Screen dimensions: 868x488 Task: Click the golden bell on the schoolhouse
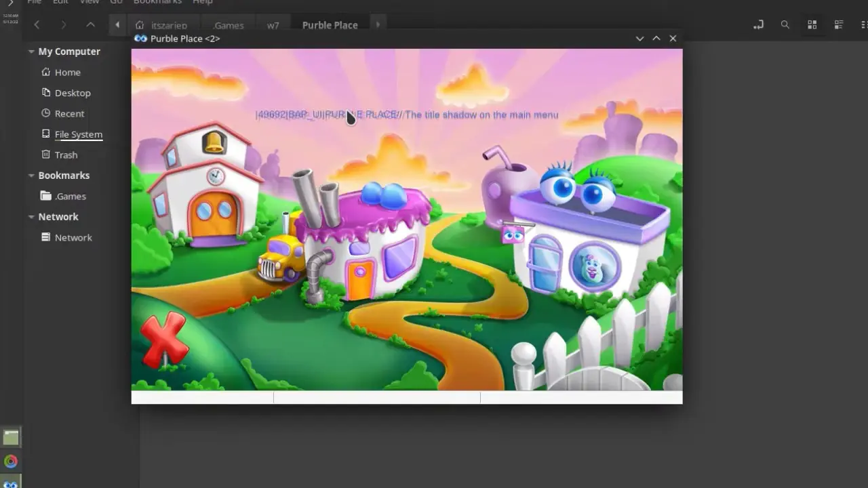coord(214,142)
